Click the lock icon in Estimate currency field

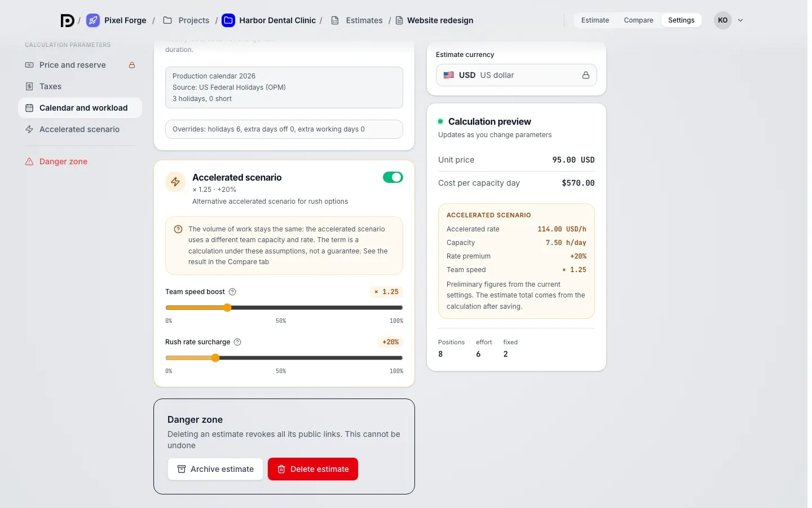coord(586,75)
